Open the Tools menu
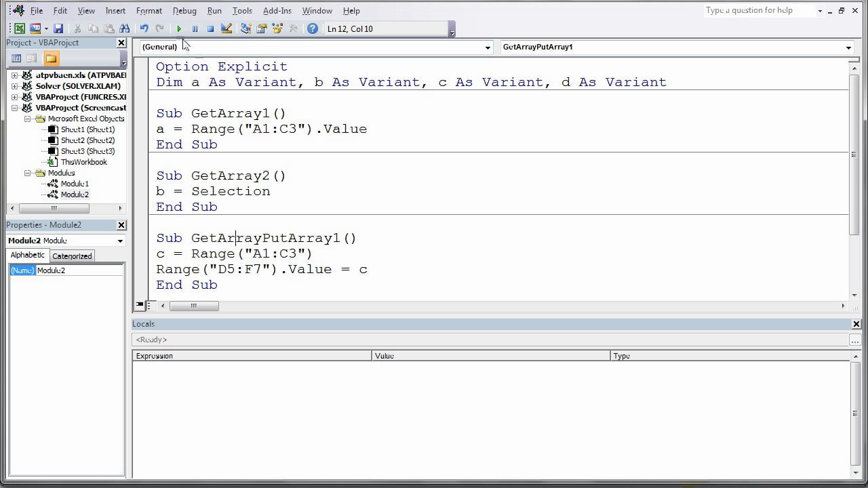868x488 pixels. coord(242,11)
